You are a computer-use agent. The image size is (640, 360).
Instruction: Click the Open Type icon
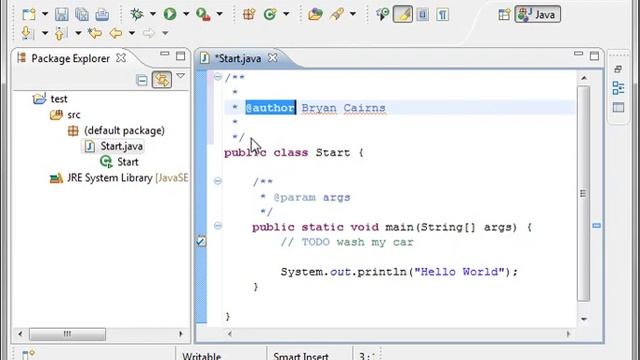point(315,15)
